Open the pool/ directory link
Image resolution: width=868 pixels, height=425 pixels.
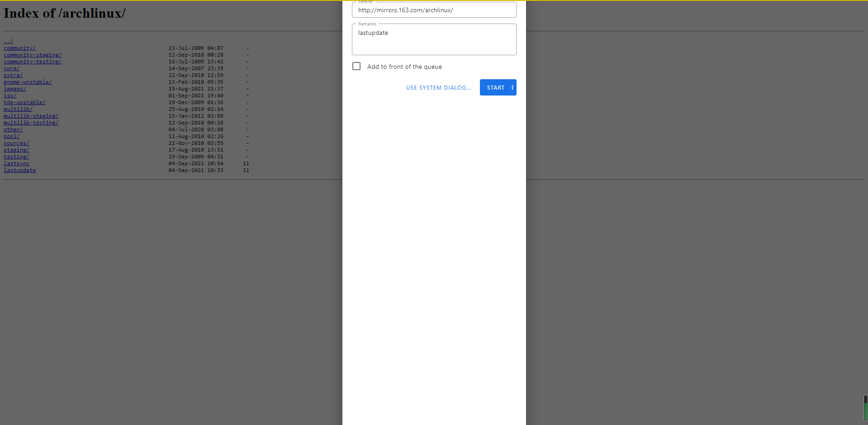12,136
